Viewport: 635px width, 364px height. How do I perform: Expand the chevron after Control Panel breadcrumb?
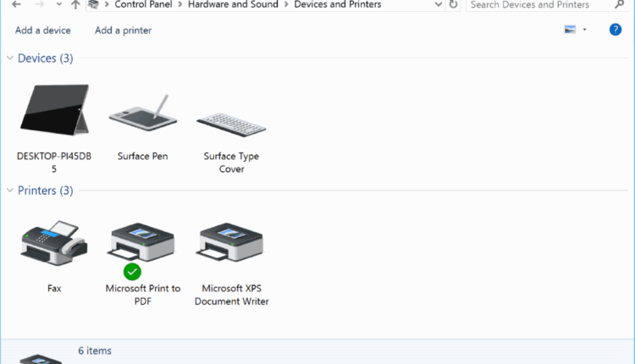(179, 5)
